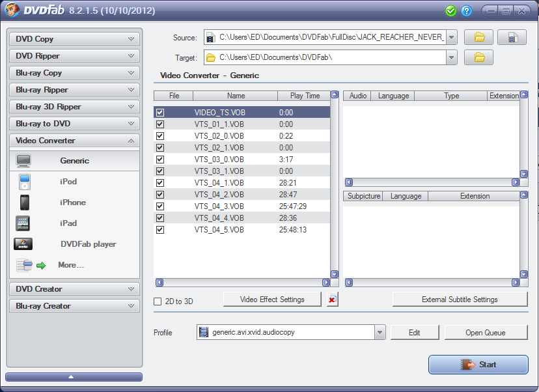Select the iPad device icon
This screenshot has height=392, width=539.
23,223
